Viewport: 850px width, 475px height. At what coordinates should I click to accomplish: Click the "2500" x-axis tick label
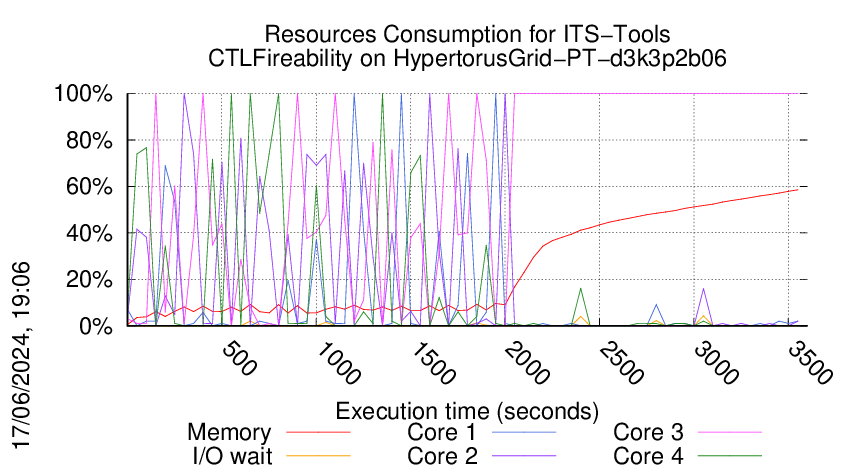[x=621, y=363]
